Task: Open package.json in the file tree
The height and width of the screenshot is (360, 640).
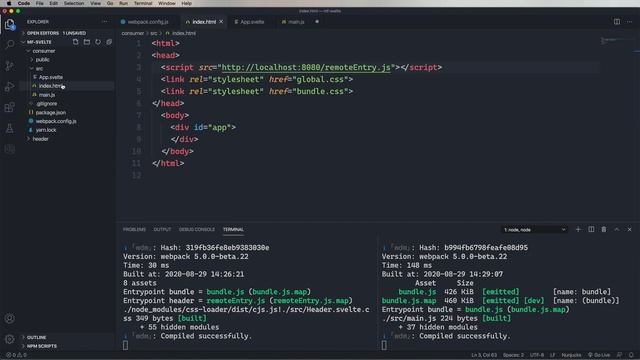Action: click(x=51, y=112)
